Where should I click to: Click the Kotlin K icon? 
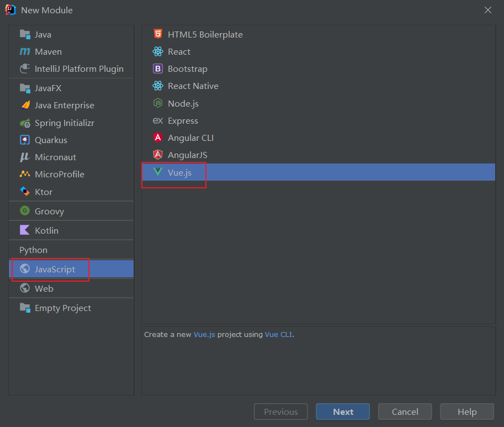(x=25, y=230)
